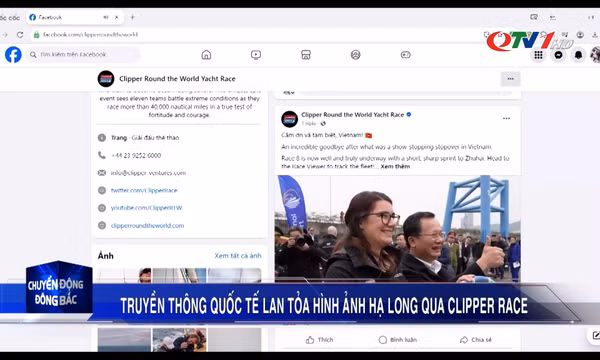This screenshot has height=360, width=600.
Task: Reload the page with the browser refresh icon
Action: [x=20, y=34]
